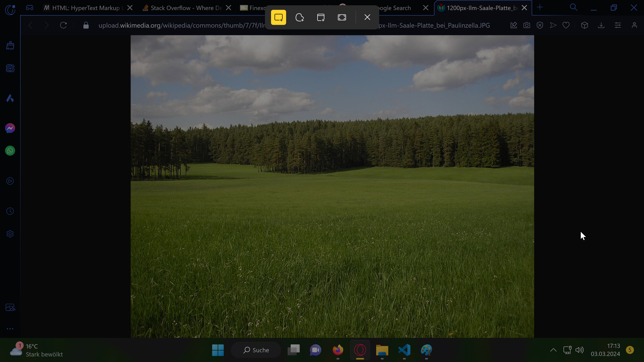
Task: Switch to Stack Overflow tab
Action: coord(185,8)
